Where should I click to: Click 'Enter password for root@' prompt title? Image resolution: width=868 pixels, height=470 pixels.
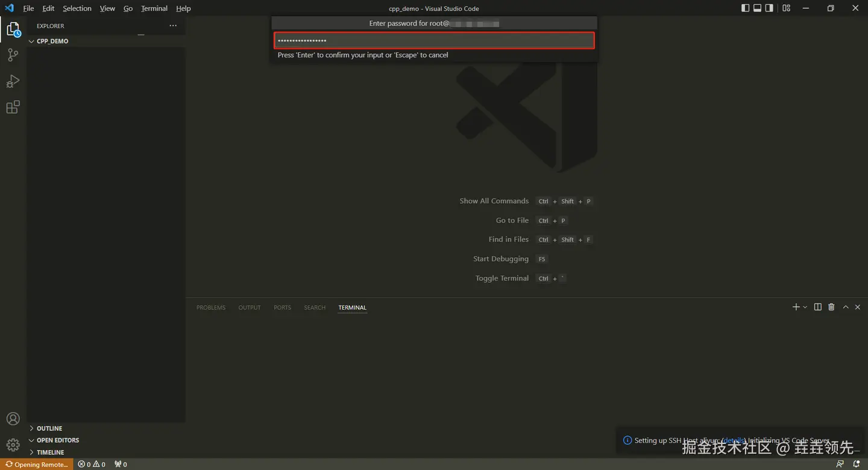click(x=409, y=23)
